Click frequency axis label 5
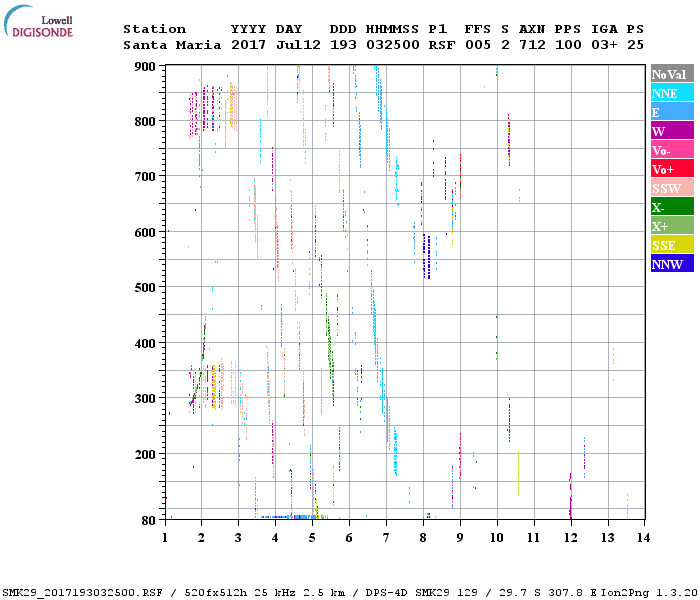 point(312,538)
